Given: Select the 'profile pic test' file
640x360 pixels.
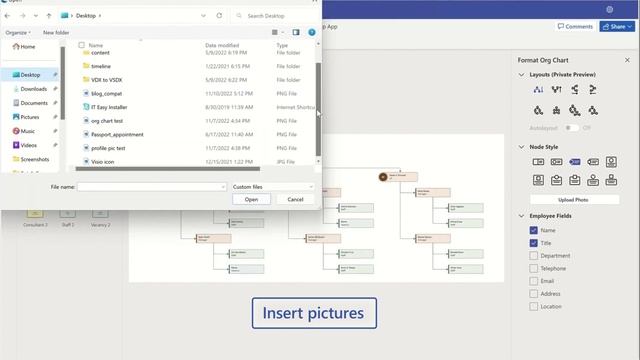Looking at the screenshot, I should tap(108, 148).
